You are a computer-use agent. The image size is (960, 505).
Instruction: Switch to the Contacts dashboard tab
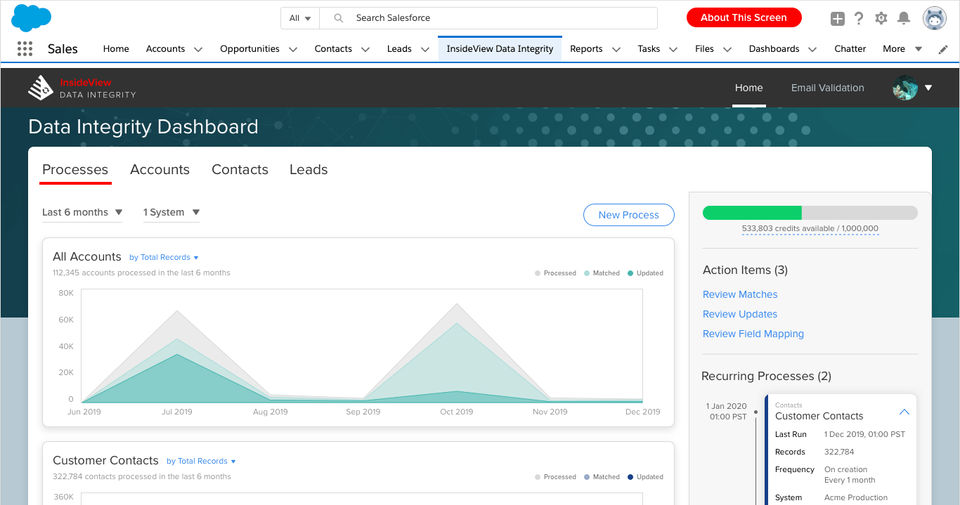(x=239, y=170)
